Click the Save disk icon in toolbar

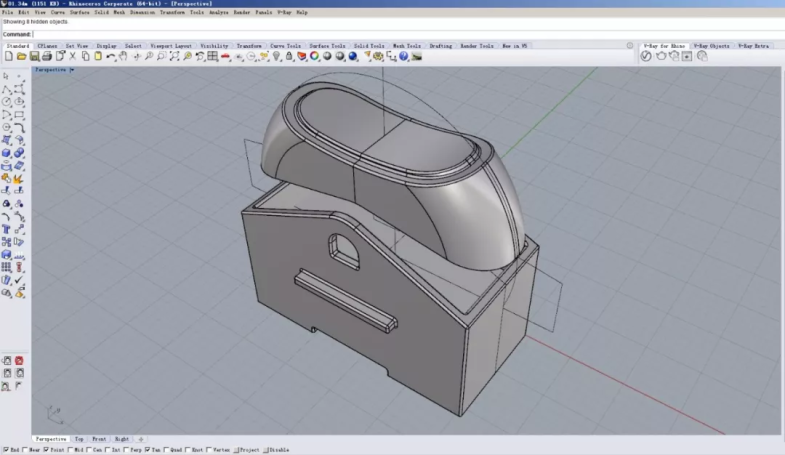pos(34,57)
